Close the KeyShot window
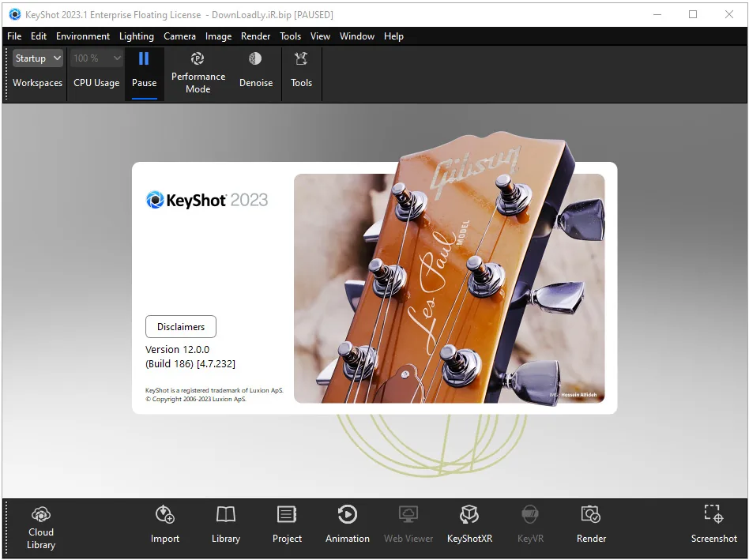Viewport: 749px width, 560px height. coord(729,14)
